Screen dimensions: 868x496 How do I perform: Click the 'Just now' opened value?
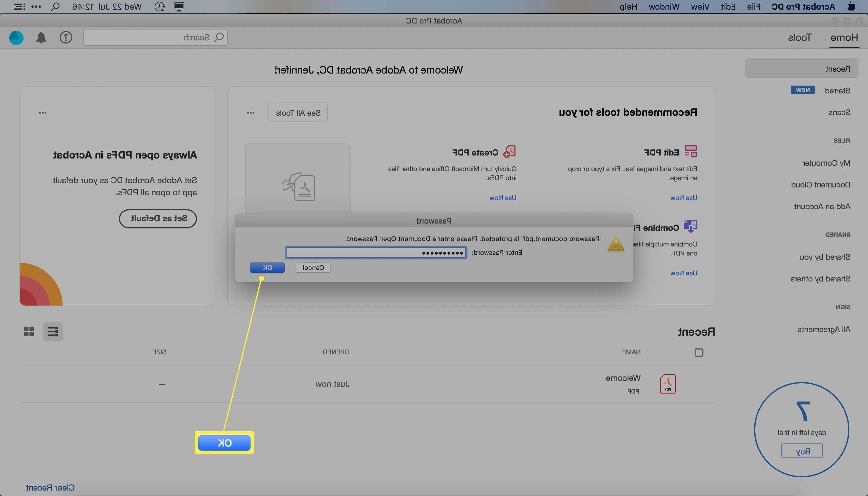[332, 384]
